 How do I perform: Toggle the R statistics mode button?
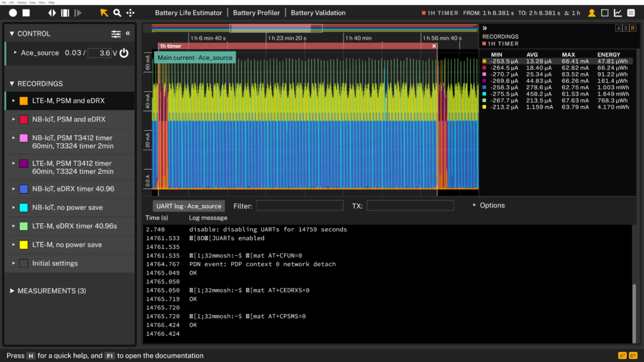633,28
